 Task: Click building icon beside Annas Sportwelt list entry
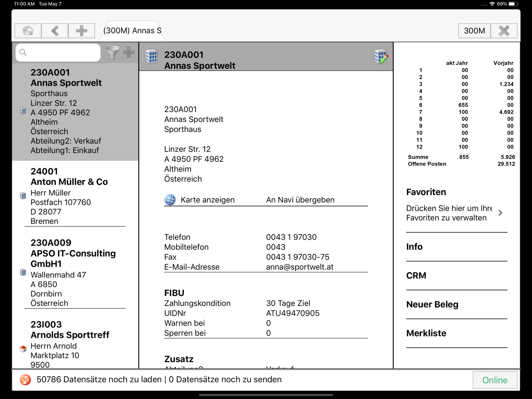23,111
